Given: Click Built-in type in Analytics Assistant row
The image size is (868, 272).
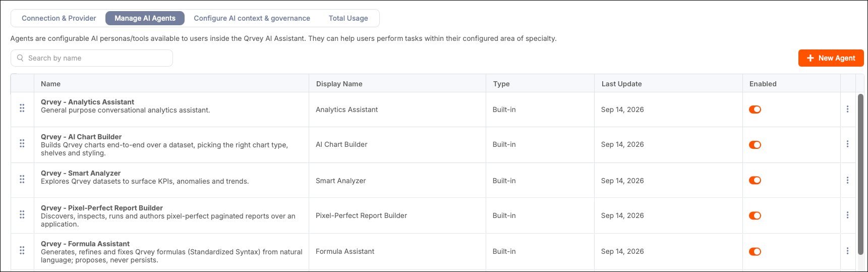Looking at the screenshot, I should click(504, 110).
